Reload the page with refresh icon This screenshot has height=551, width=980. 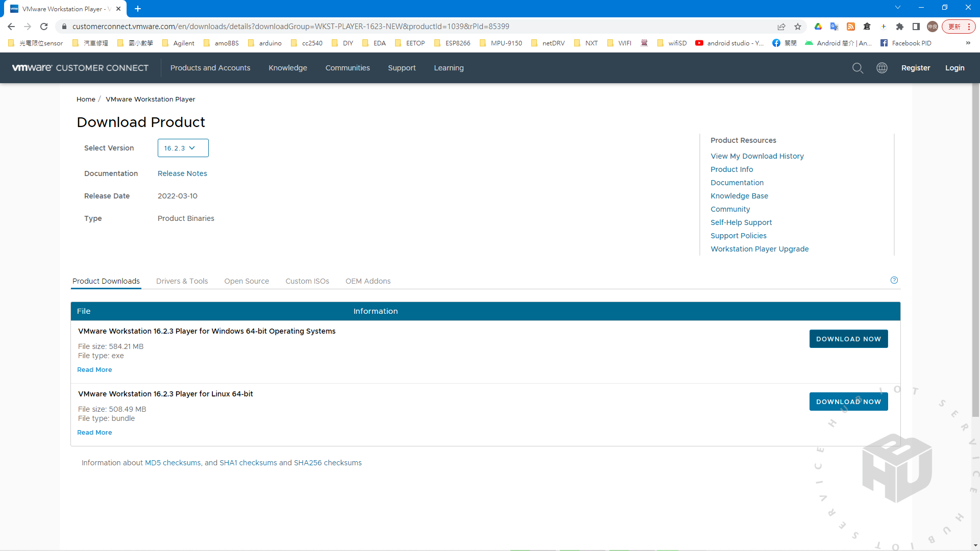click(x=44, y=27)
